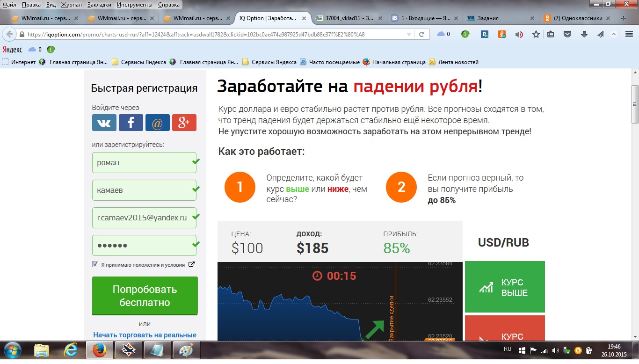
Task: Open the Вид menu
Action: pyautogui.click(x=51, y=5)
